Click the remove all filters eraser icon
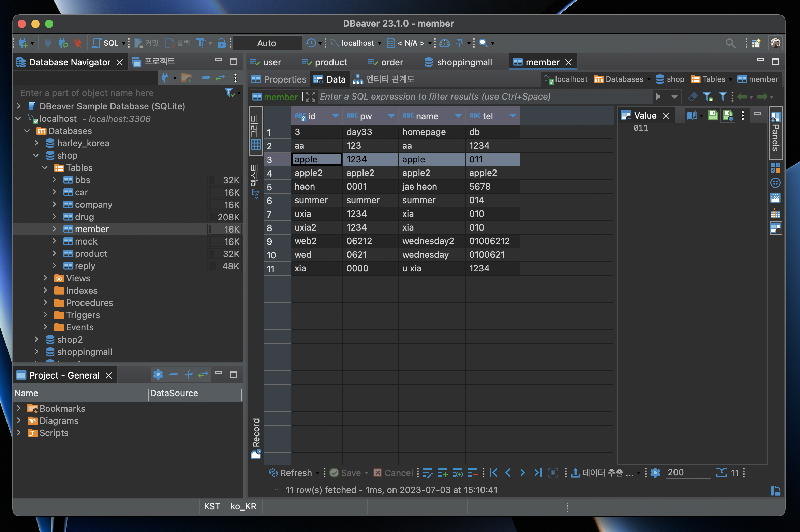Screen dimensions: 800x532 693,97
